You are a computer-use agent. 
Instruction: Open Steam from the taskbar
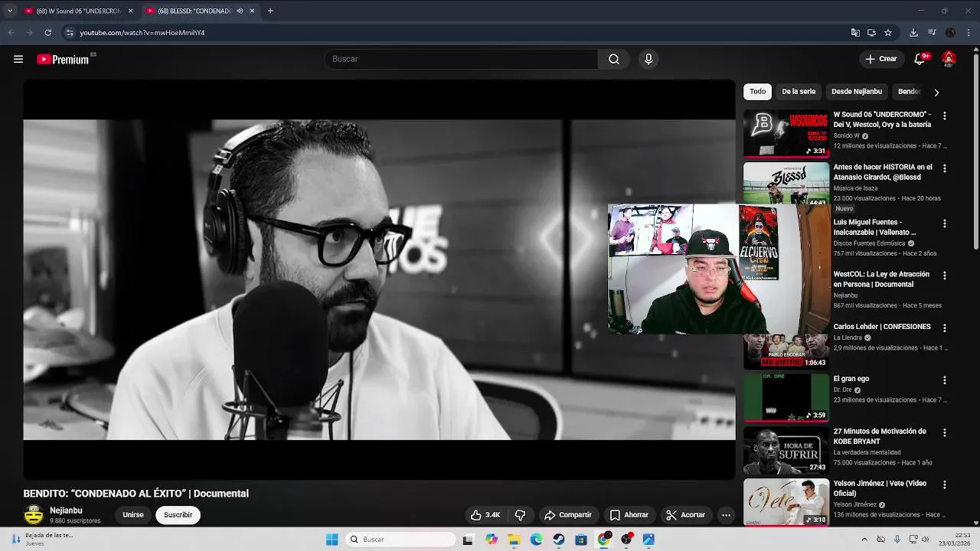coord(559,540)
